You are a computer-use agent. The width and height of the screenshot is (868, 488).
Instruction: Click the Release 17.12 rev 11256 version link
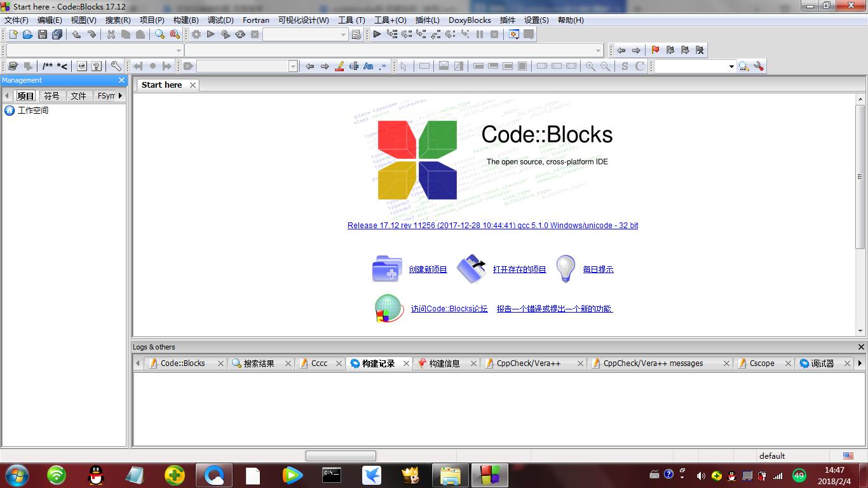point(493,226)
